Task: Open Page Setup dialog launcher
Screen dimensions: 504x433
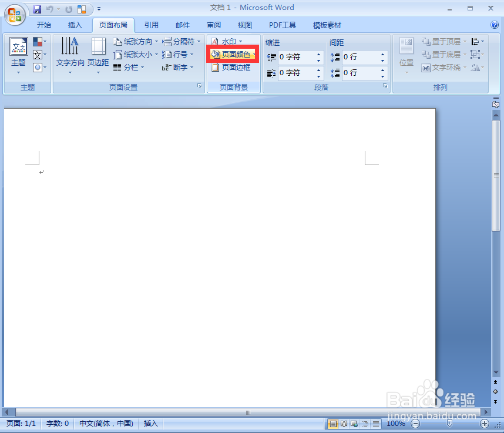Action: coord(200,86)
